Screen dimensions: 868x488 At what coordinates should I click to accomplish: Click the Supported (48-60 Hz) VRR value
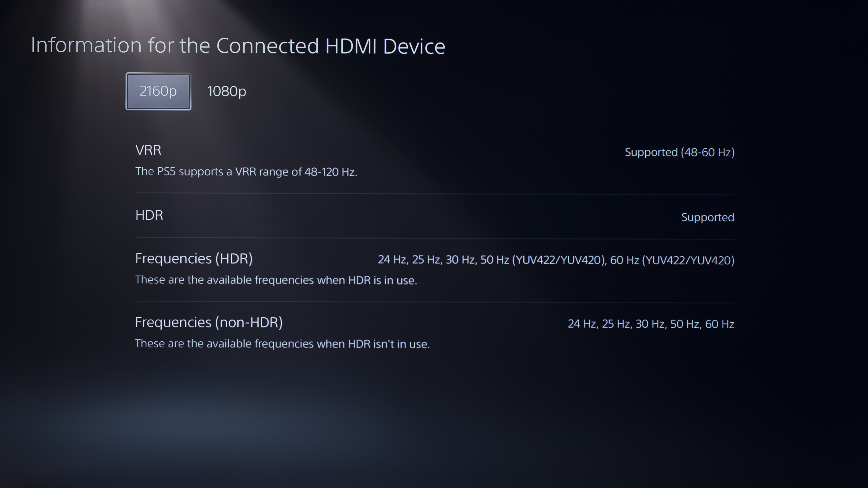679,152
